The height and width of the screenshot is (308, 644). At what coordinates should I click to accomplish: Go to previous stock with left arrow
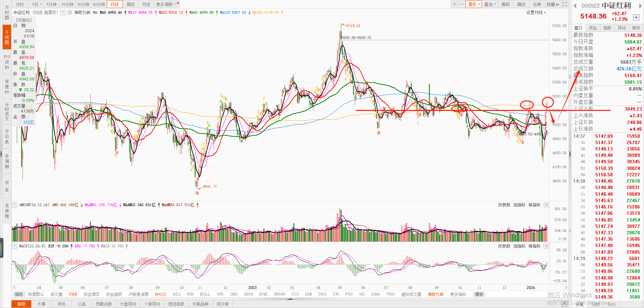click(575, 6)
